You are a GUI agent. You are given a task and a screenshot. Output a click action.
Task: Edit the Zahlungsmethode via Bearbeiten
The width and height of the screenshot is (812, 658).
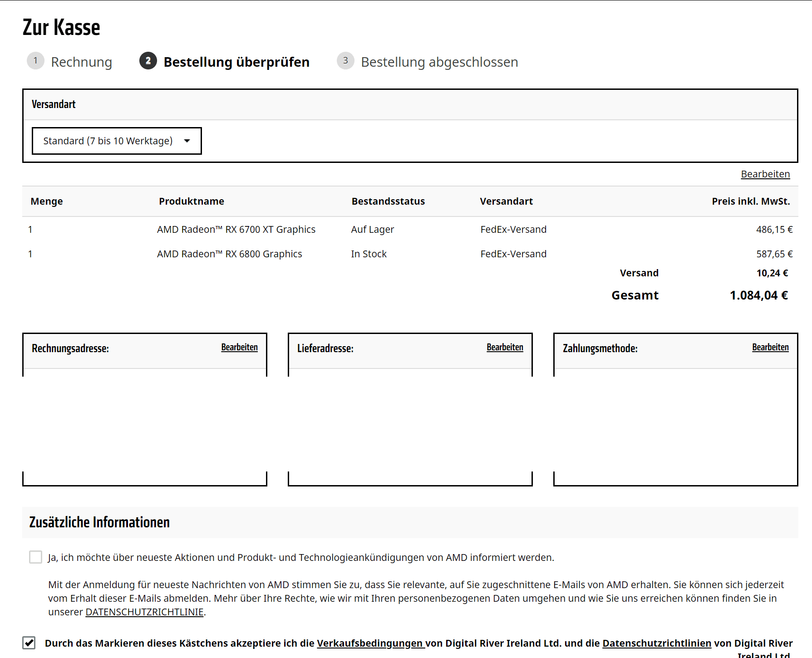coord(770,347)
